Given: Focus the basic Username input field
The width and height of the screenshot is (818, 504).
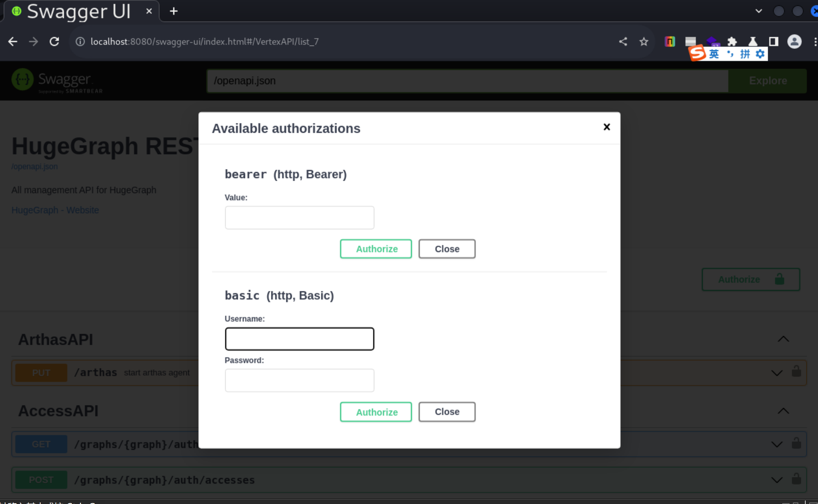Looking at the screenshot, I should 299,339.
